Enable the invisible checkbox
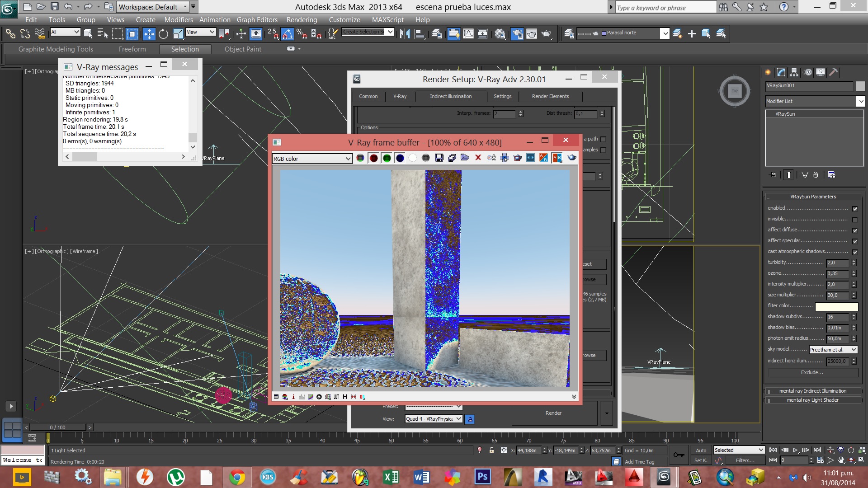Viewport: 868px width, 488px height. click(x=854, y=220)
